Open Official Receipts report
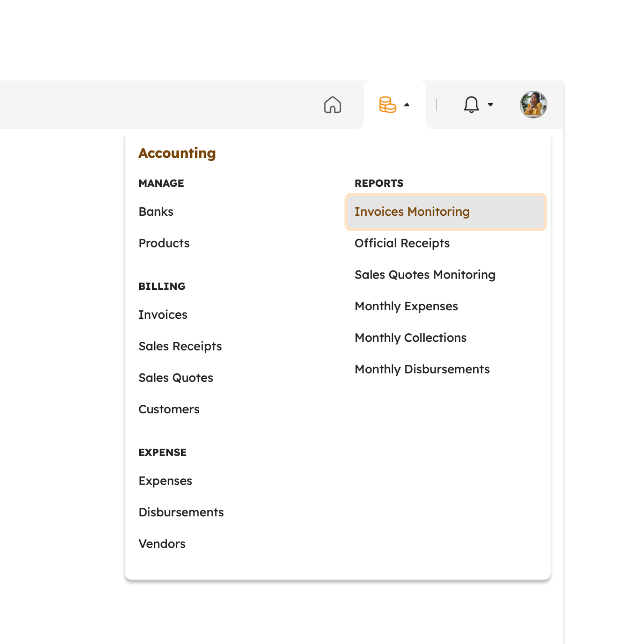This screenshot has height=644, width=644. click(402, 243)
